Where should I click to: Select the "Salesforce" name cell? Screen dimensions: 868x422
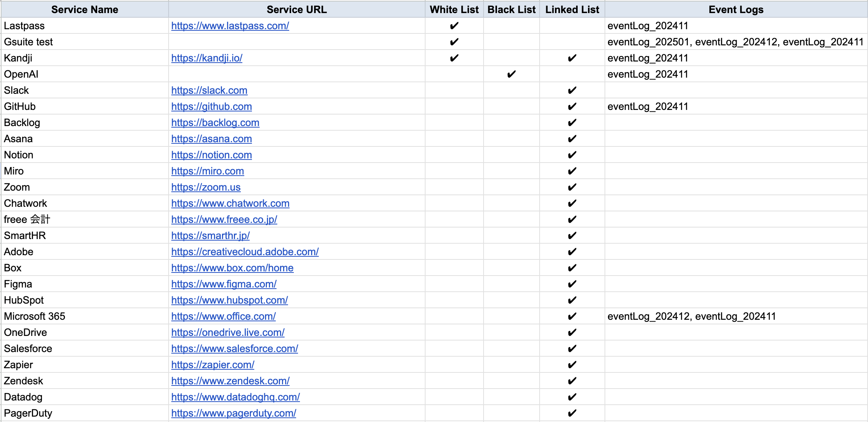click(85, 349)
